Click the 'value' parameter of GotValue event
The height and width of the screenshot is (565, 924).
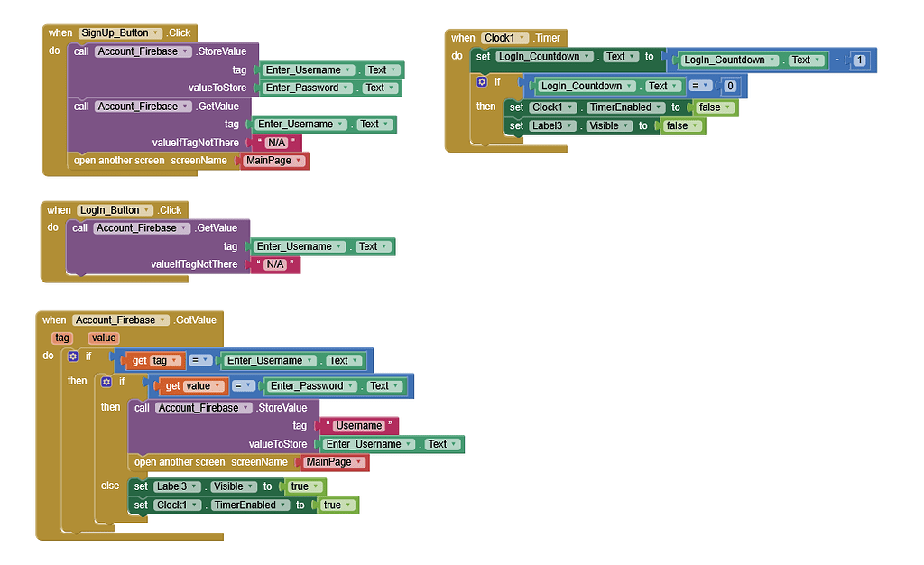click(104, 338)
